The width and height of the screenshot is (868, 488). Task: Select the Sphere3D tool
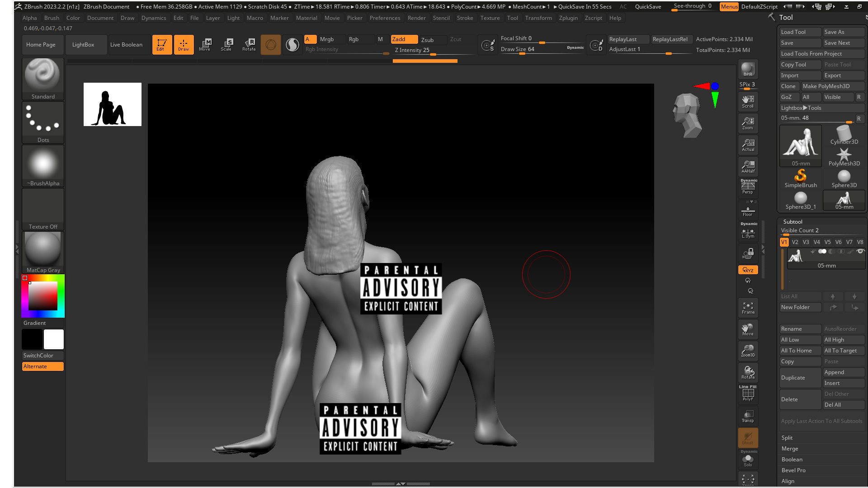click(x=844, y=178)
